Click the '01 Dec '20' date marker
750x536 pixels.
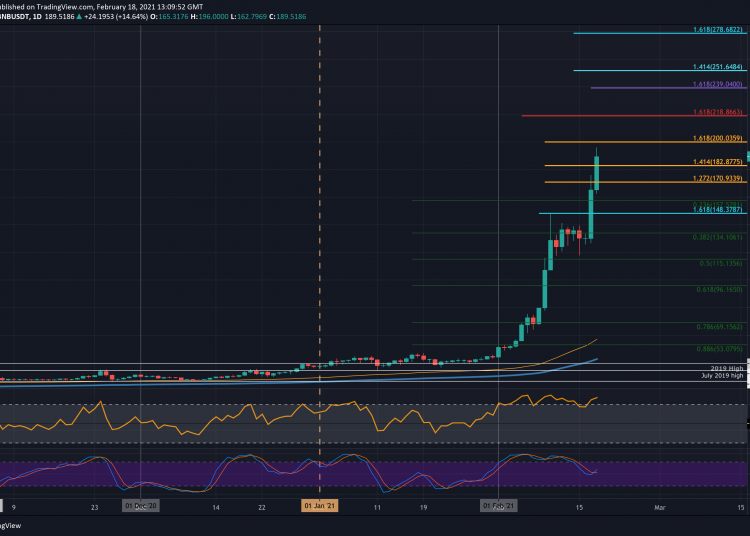[x=140, y=507]
